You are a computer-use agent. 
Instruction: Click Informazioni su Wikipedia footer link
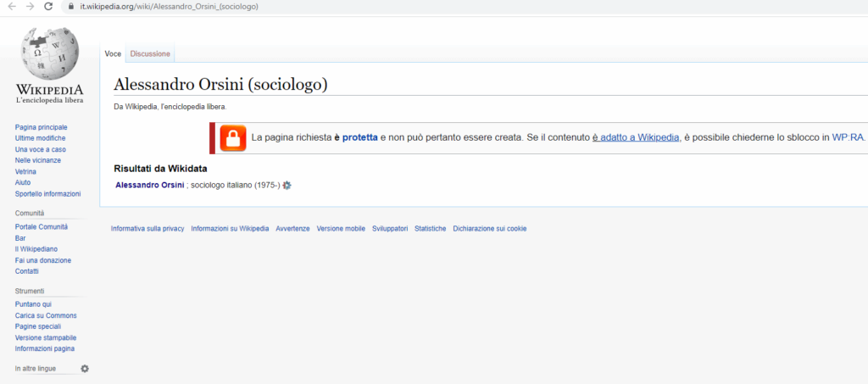pos(230,229)
